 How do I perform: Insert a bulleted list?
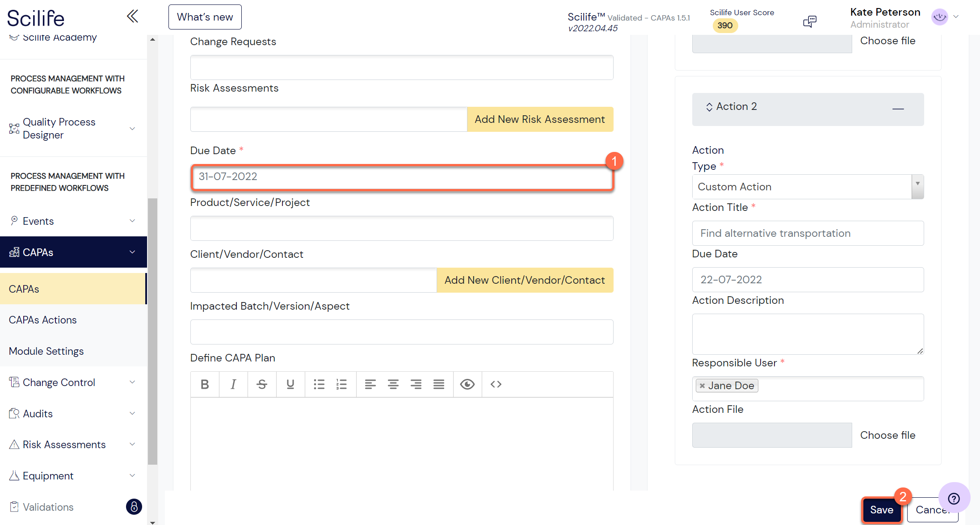pos(319,384)
